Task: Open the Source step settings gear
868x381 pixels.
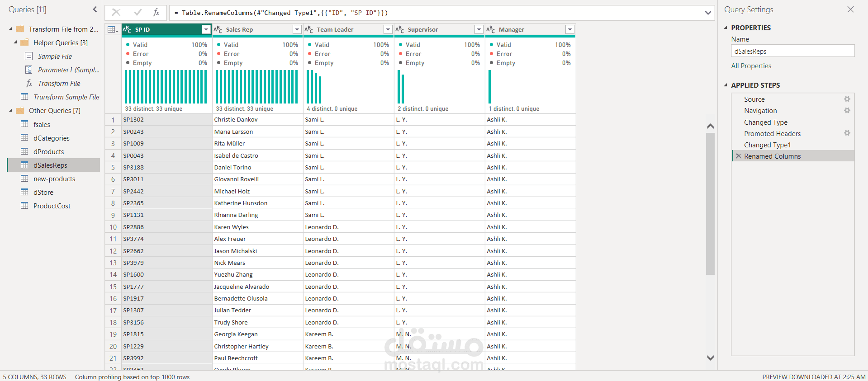Action: [847, 99]
